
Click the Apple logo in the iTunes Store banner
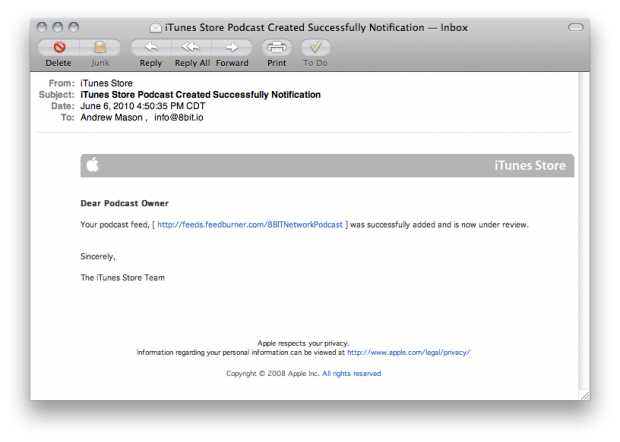pyautogui.click(x=93, y=164)
